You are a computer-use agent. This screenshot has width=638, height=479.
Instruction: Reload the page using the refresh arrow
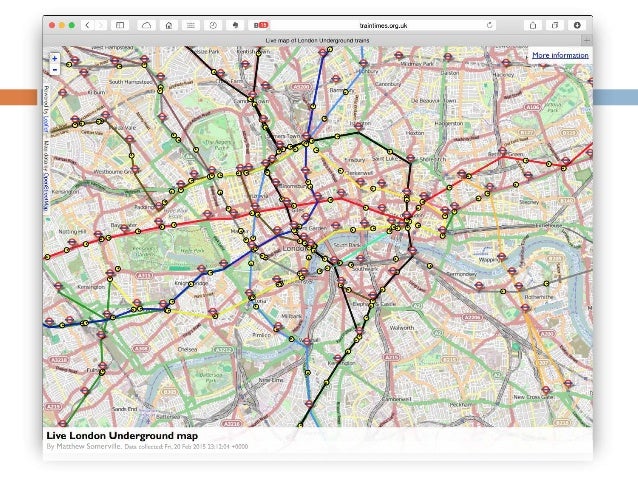tap(489, 25)
